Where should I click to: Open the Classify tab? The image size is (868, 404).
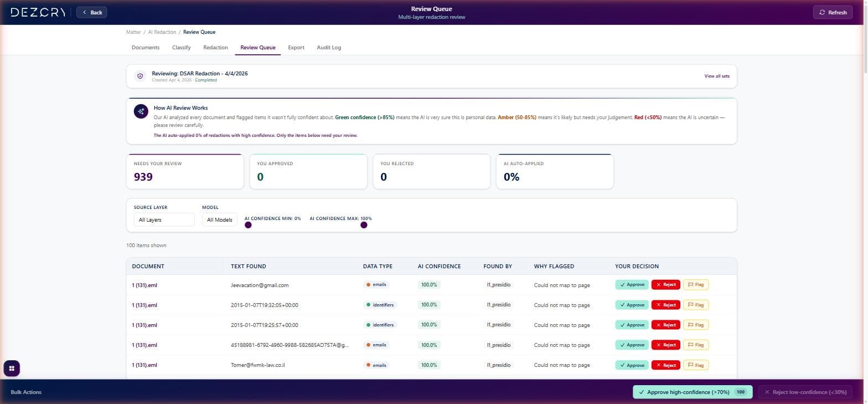click(x=182, y=48)
